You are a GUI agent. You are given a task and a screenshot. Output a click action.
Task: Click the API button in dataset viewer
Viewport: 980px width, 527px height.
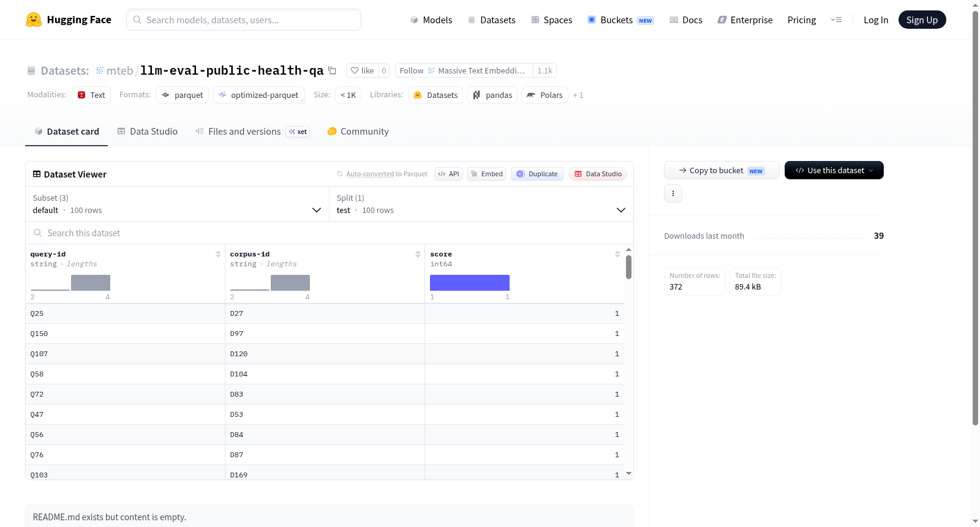pos(449,174)
